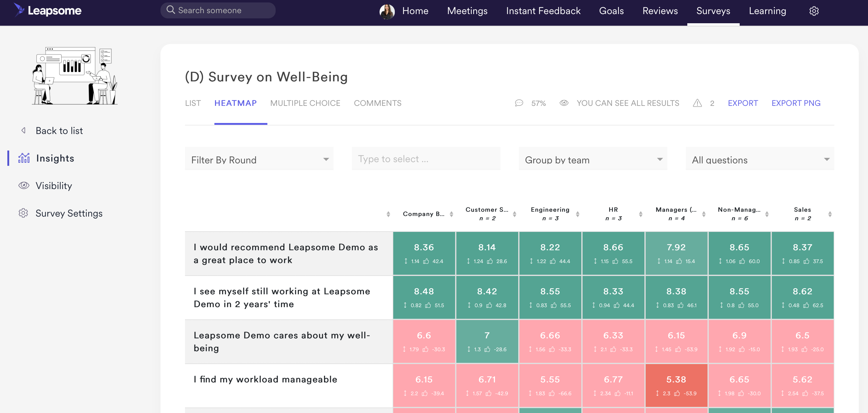868x413 pixels.
Task: Click the HR 8.66 recommend cell
Action: 613,253
